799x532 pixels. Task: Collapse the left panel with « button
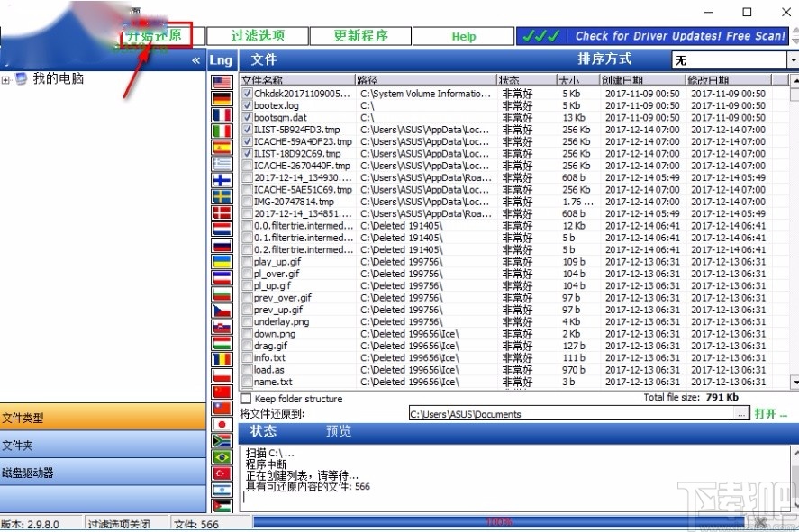click(195, 59)
